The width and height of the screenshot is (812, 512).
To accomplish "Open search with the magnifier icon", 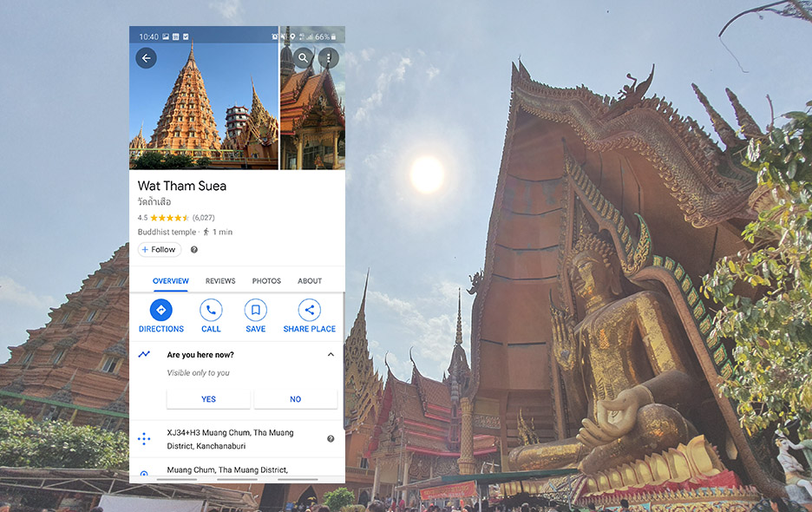I will pyautogui.click(x=303, y=58).
